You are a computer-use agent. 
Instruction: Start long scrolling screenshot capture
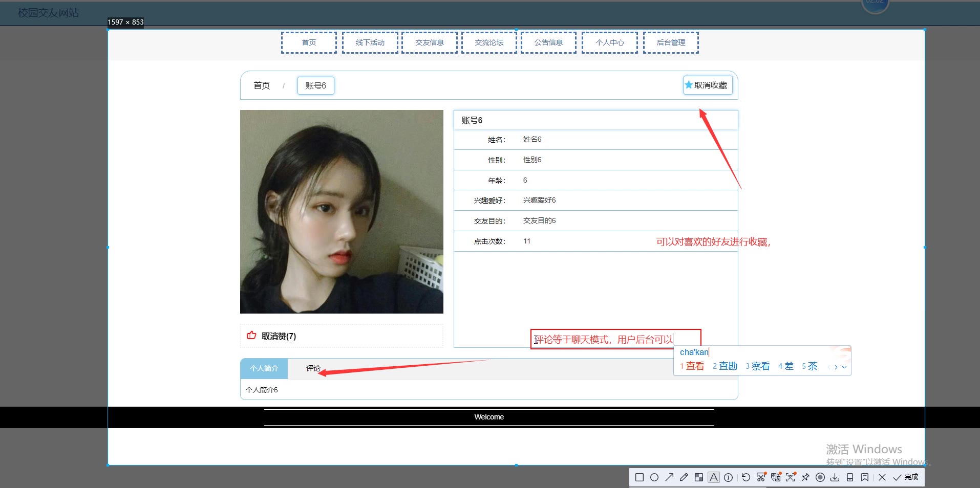[x=761, y=477]
